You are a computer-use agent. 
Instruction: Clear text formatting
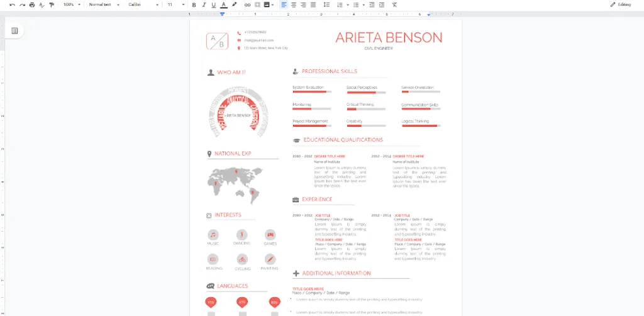coord(394,4)
